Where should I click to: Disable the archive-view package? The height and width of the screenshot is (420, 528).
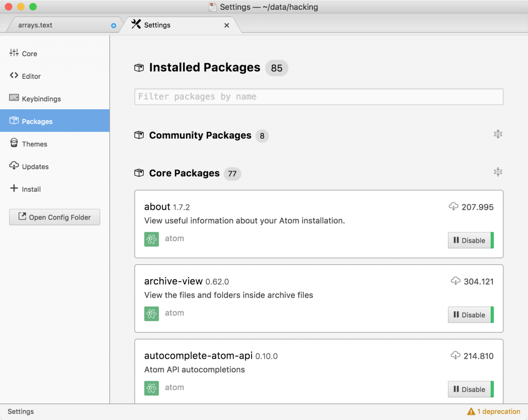(470, 315)
